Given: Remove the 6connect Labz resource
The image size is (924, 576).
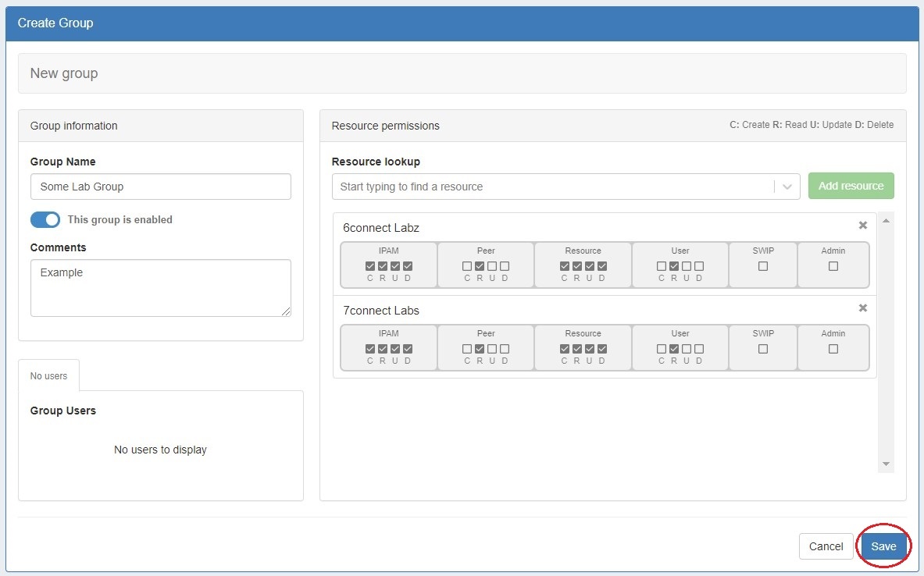Looking at the screenshot, I should pos(862,226).
